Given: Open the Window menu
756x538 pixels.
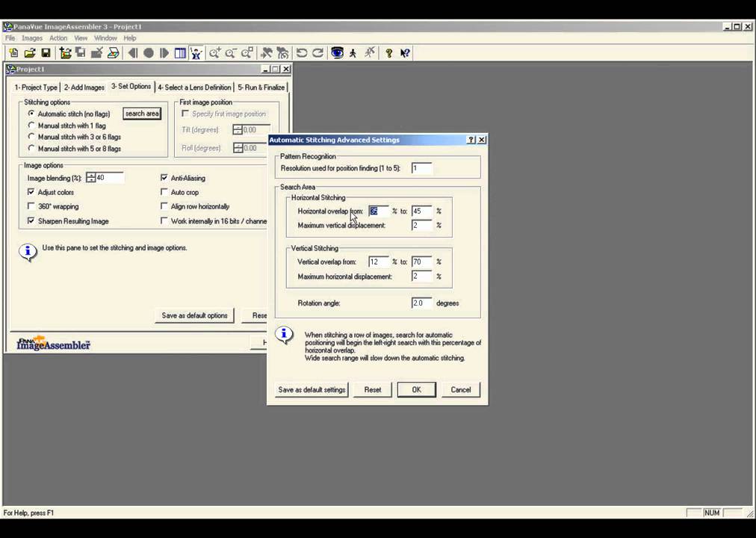Looking at the screenshot, I should [x=105, y=38].
